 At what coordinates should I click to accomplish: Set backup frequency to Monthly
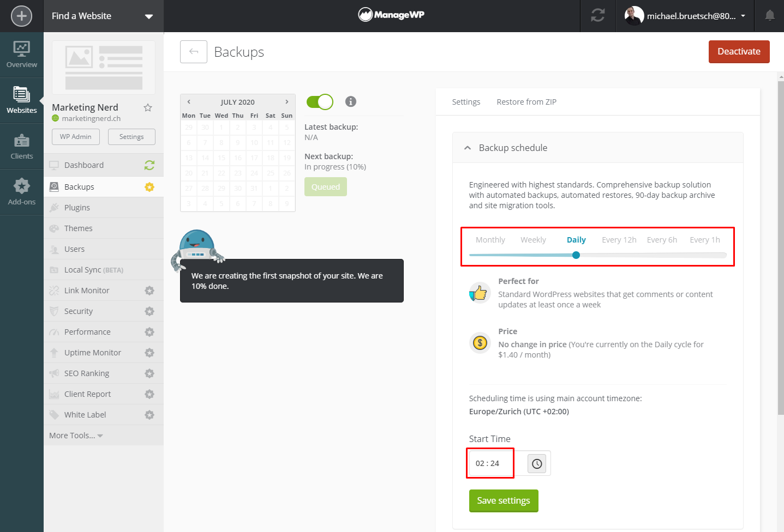490,240
